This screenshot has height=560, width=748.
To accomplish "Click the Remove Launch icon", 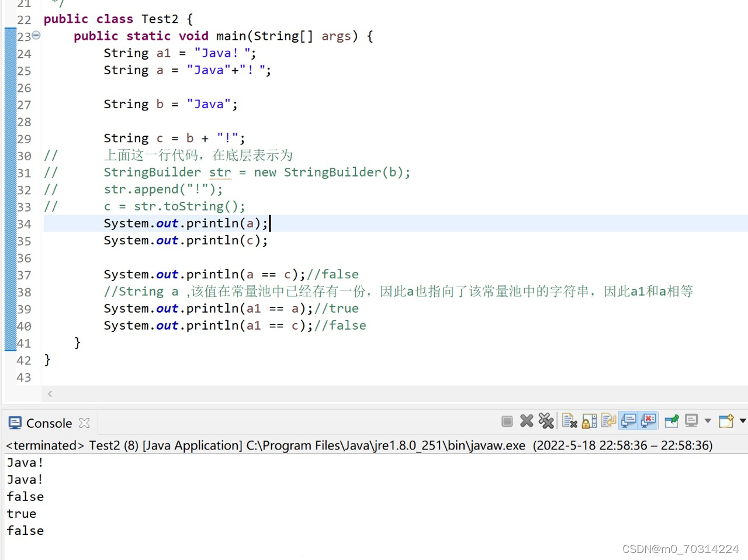I will click(x=527, y=420).
